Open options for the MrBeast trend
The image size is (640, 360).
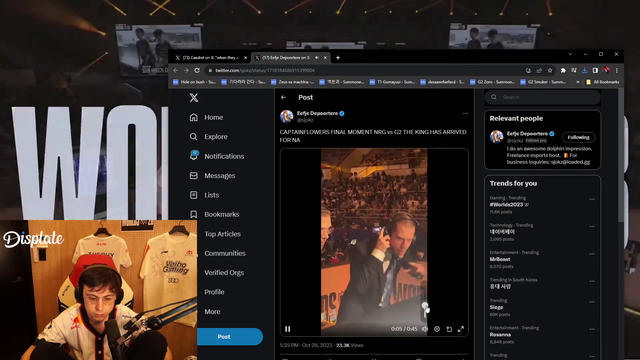tap(592, 254)
